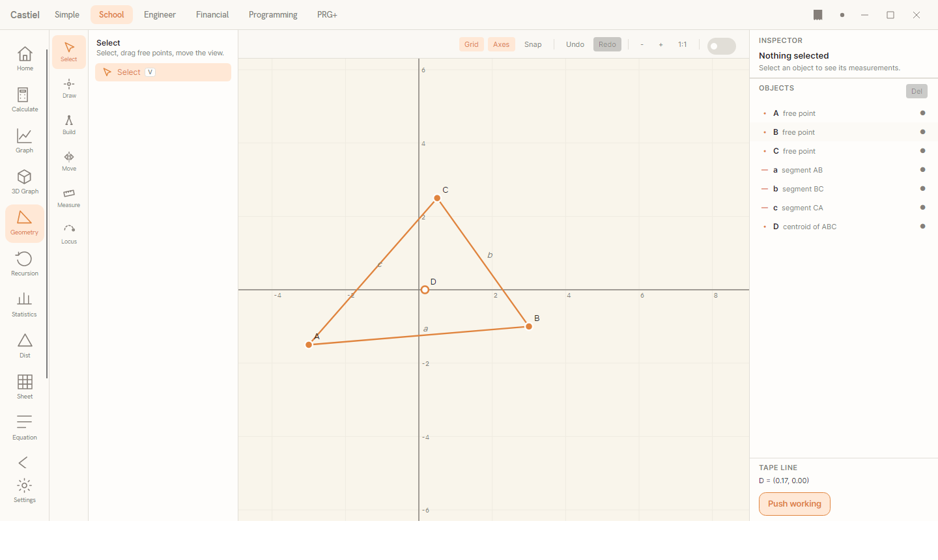Open the Dist module
The image size is (938, 560).
[25, 346]
